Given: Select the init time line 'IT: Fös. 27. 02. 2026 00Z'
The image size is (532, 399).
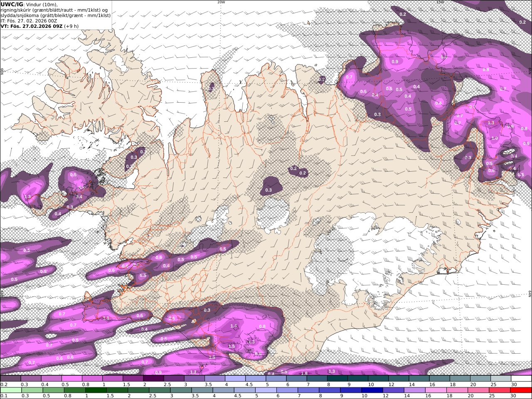Looking at the screenshot, I should [29, 20].
